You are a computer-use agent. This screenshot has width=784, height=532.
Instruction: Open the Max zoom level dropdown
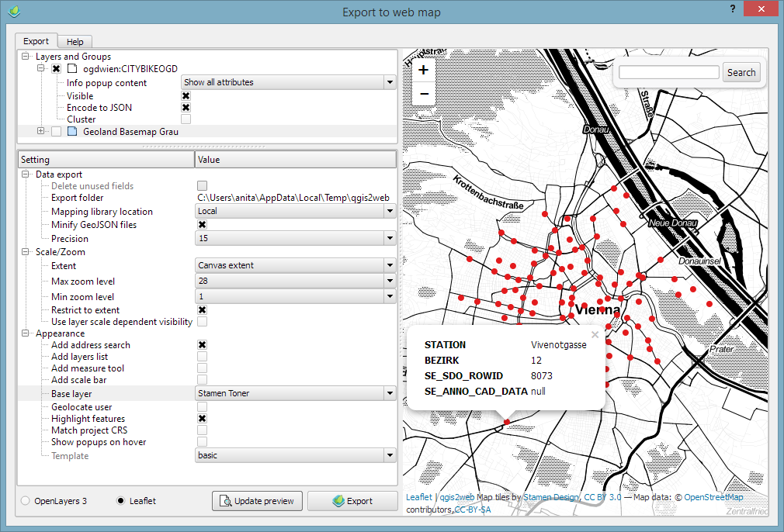tap(295, 282)
